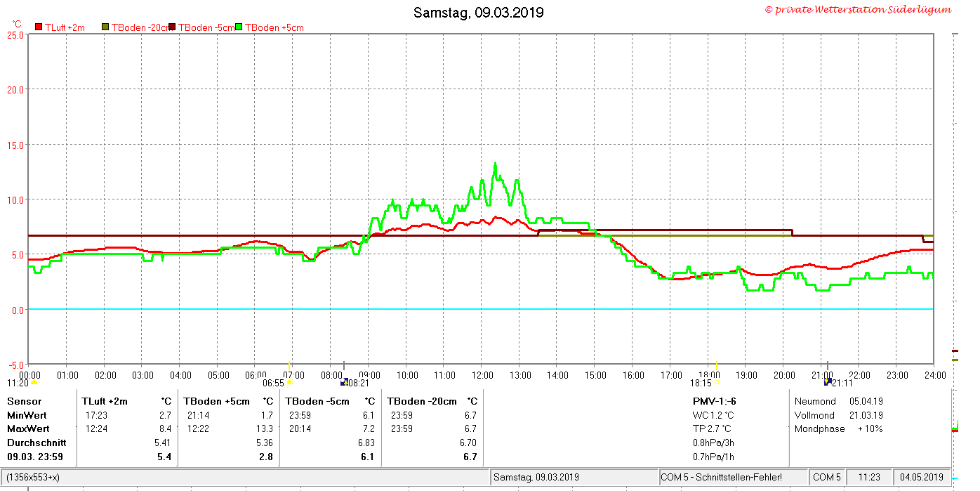Click the COM 5 port status cell
The width and height of the screenshot is (980, 491).
tap(827, 477)
